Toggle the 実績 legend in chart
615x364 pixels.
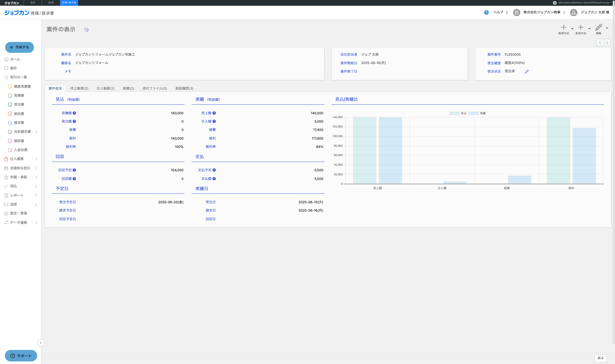click(477, 113)
